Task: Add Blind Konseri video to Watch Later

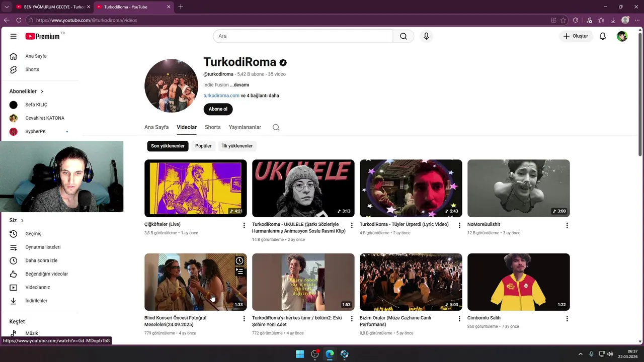Action: (239, 260)
